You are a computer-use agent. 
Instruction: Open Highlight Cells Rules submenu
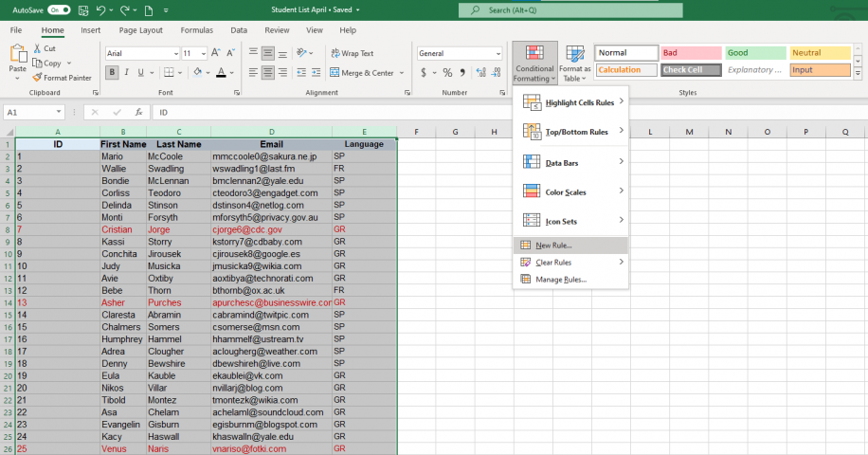[570, 101]
